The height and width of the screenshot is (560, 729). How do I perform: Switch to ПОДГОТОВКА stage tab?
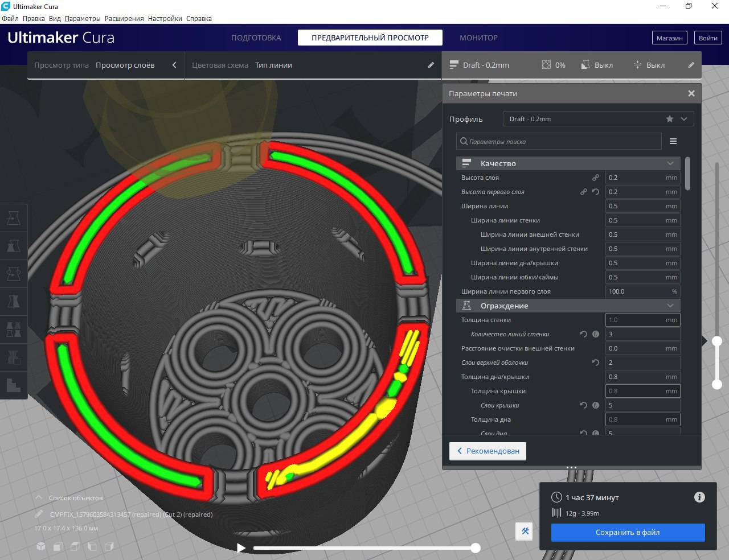[x=256, y=38]
